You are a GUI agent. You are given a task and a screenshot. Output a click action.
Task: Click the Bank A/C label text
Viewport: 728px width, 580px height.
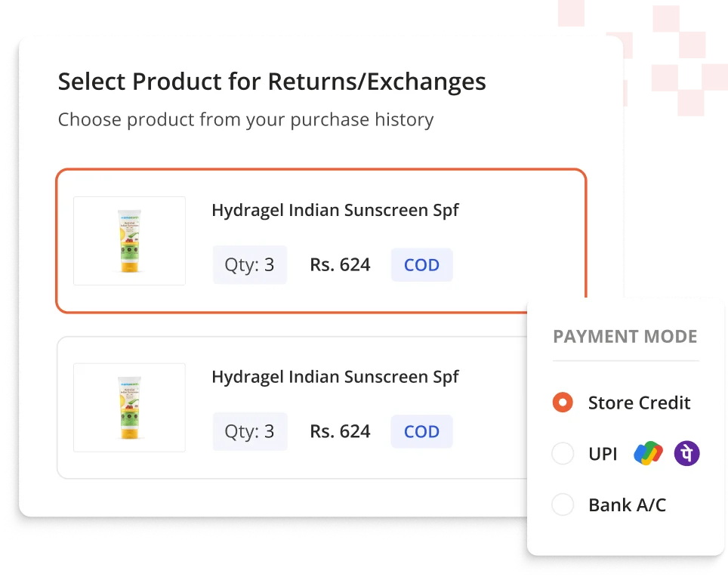point(627,504)
